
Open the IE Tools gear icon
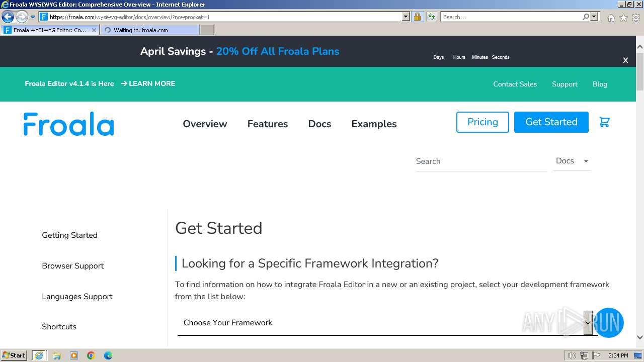tap(636, 18)
